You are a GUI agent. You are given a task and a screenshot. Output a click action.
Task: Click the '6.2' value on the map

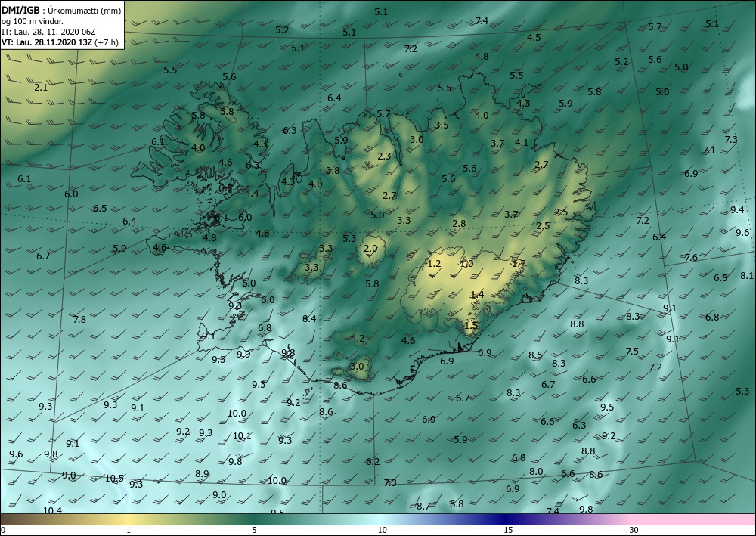pos(373,462)
